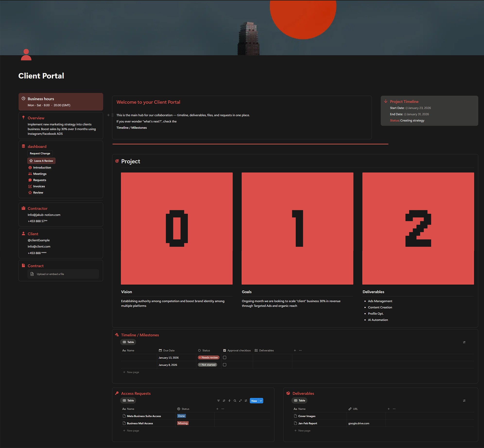Check approval box for January 13 milestone
484x448 pixels.
[x=225, y=358]
